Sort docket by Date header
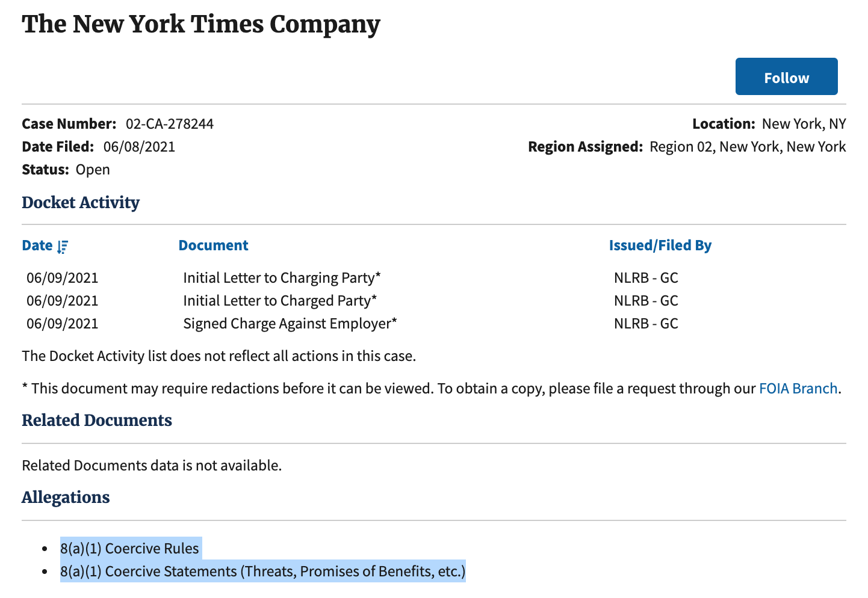Image resolution: width=868 pixels, height=598 pixels. click(37, 245)
